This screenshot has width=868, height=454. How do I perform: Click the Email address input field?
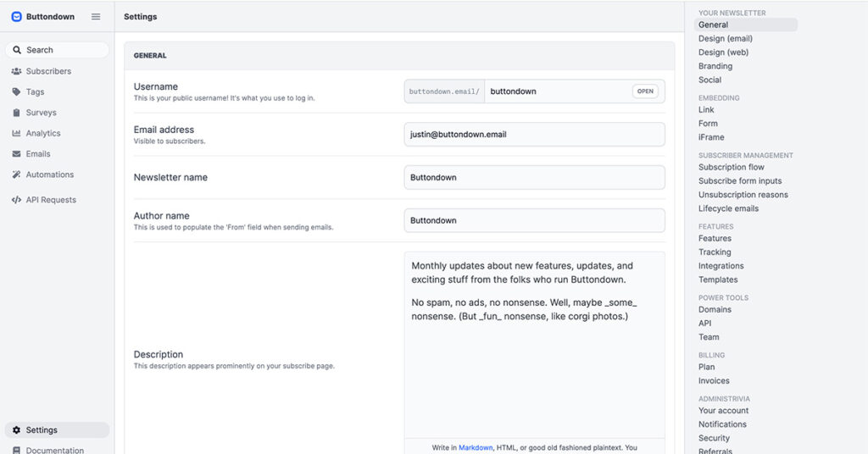pos(534,134)
